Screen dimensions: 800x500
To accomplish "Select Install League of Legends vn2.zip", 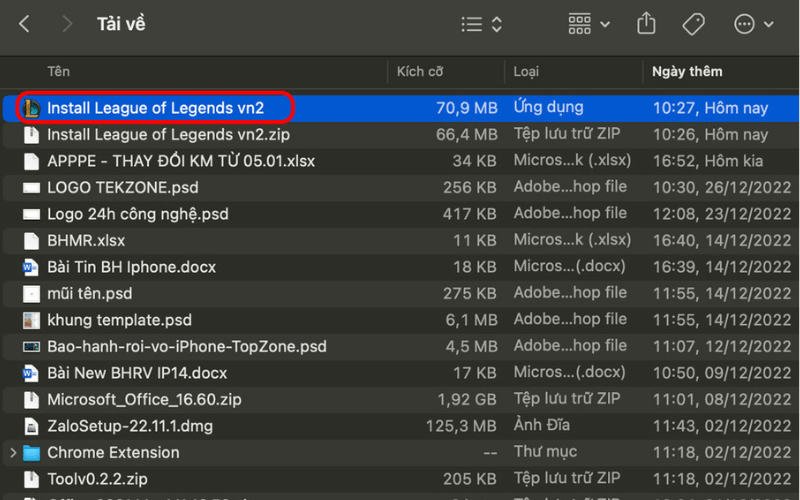I will coord(168,135).
